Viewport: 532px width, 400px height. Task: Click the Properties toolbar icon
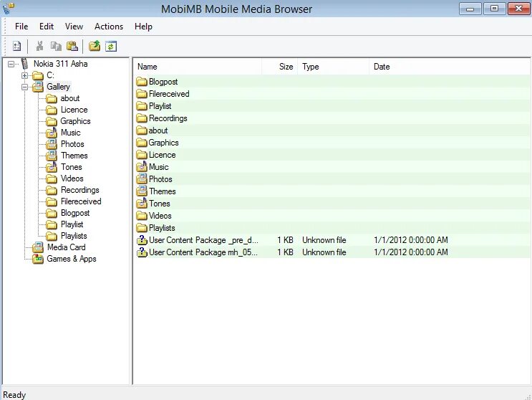(x=16, y=46)
